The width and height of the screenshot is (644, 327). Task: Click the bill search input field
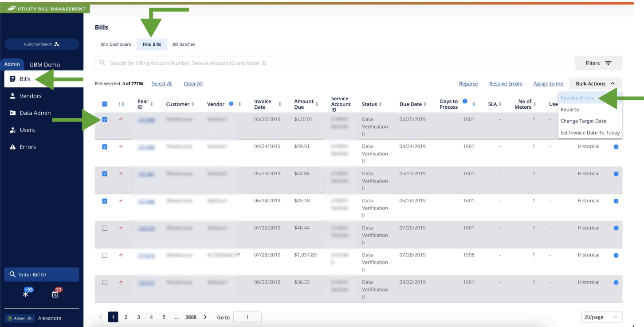point(335,63)
